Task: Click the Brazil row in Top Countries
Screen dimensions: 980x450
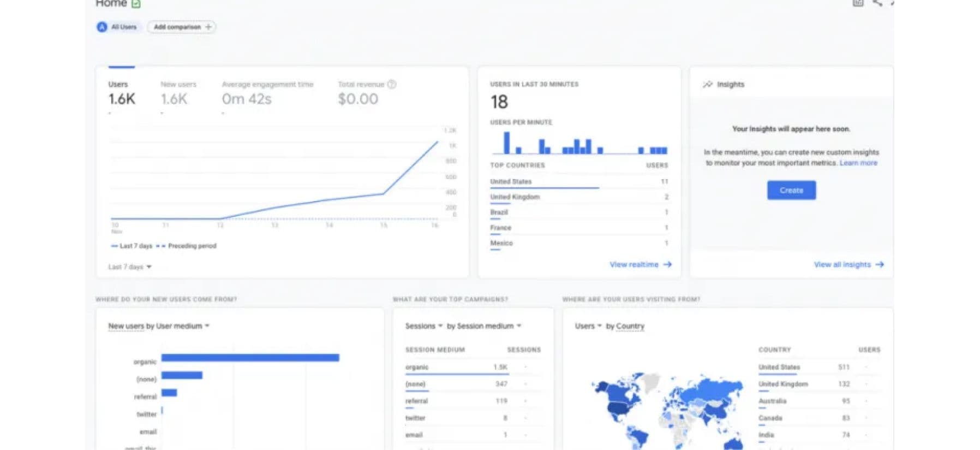Action: [x=579, y=212]
